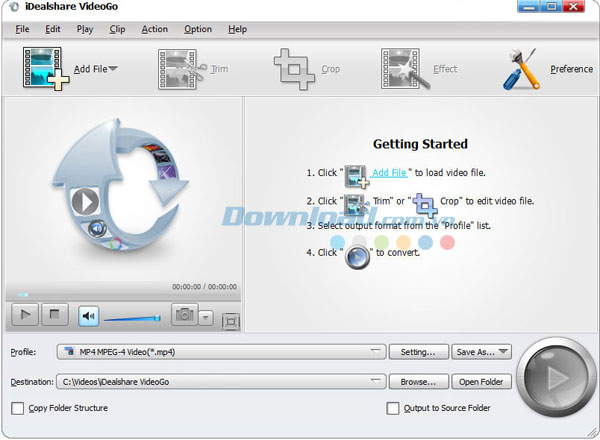
Task: Expand the Profile format dropdown
Action: [x=376, y=352]
